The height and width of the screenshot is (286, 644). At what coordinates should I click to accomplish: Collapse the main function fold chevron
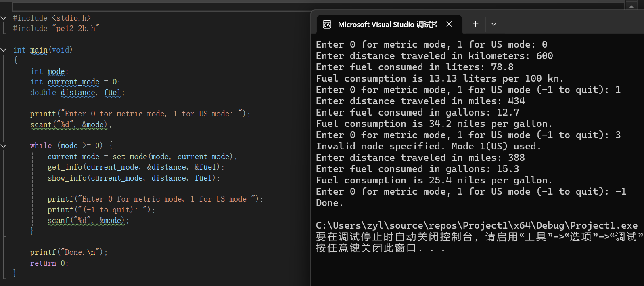pos(4,50)
